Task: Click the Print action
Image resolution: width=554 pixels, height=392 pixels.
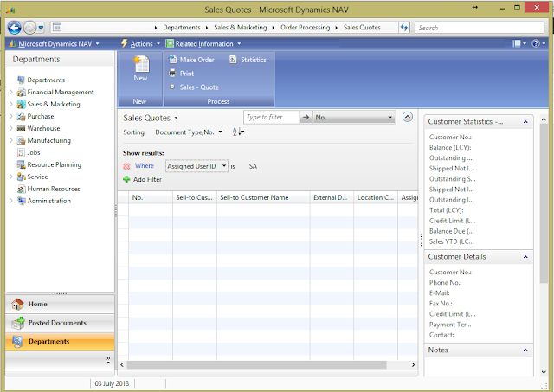Action: (182, 74)
